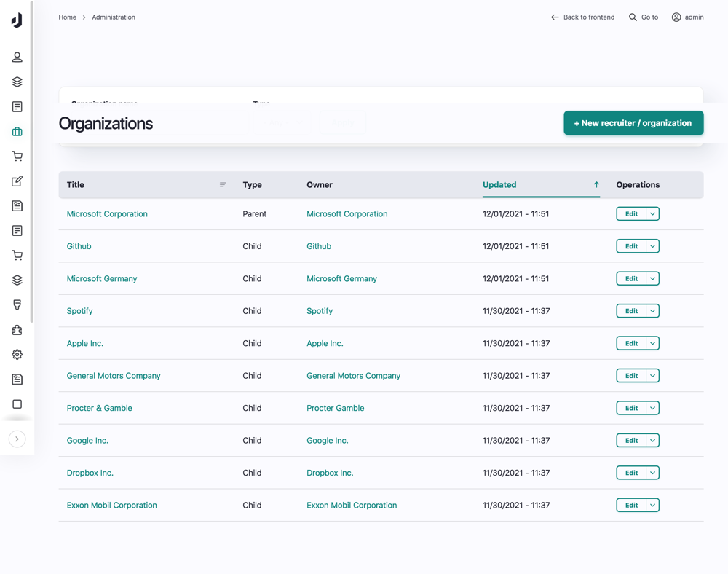Click the app logo in the sidebar
Image resolution: width=728 pixels, height=574 pixels.
[x=17, y=20]
